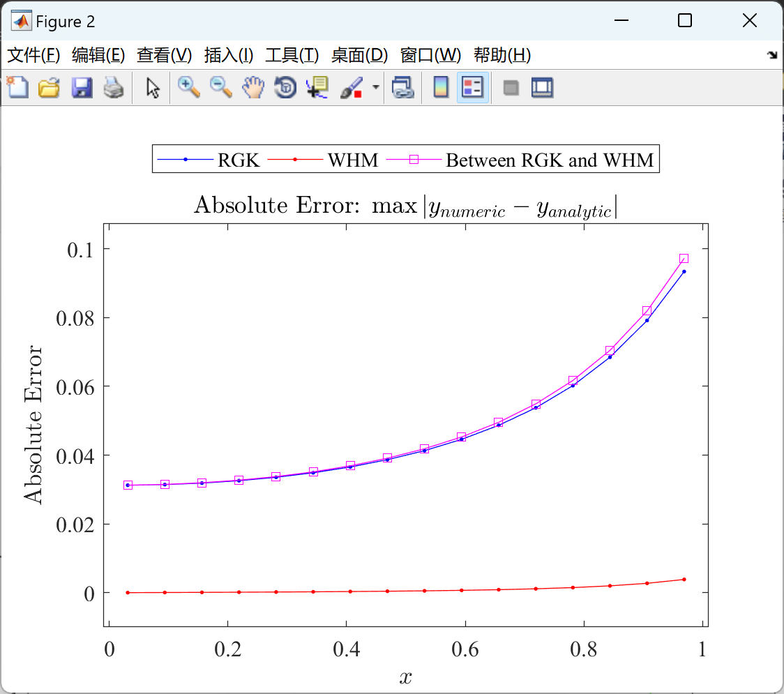Image resolution: width=784 pixels, height=694 pixels.
Task: Click the New Figure icon
Action: click(x=17, y=87)
